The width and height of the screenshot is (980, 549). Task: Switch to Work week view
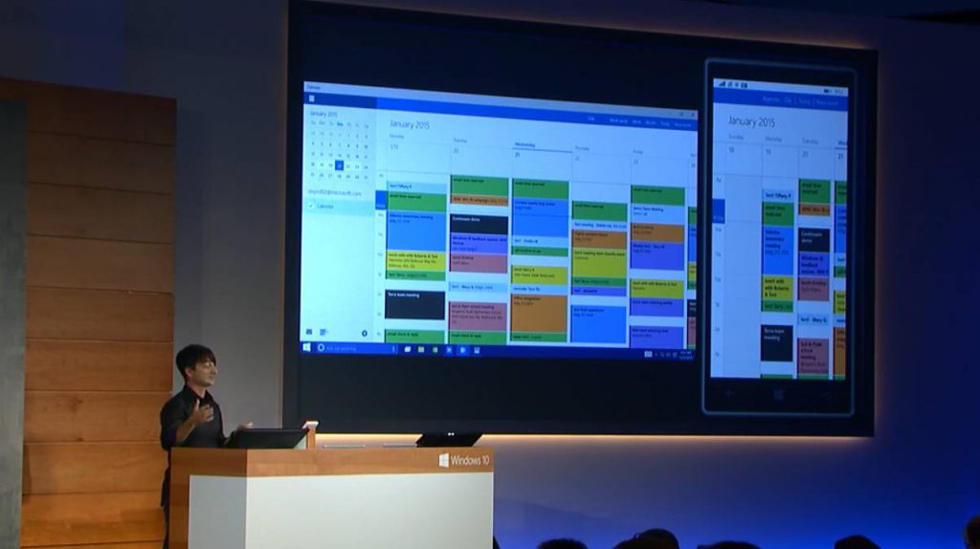coord(618,121)
